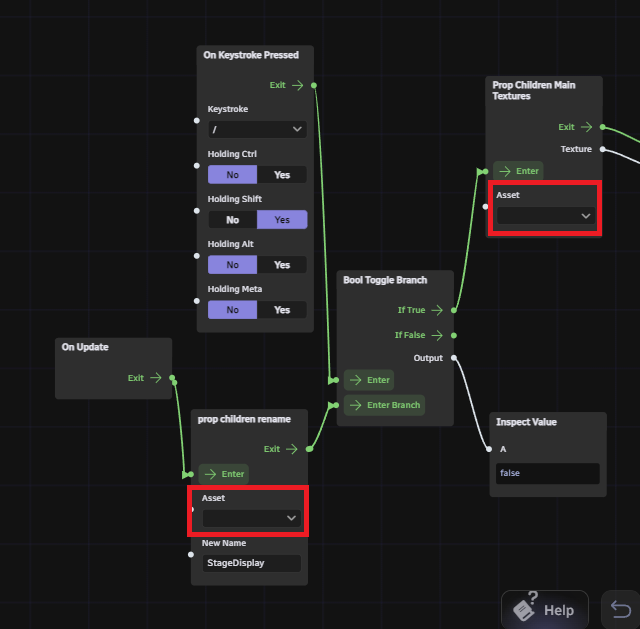The height and width of the screenshot is (629, 640).
Task: Click the If True arrow icon
Action: pos(437,310)
